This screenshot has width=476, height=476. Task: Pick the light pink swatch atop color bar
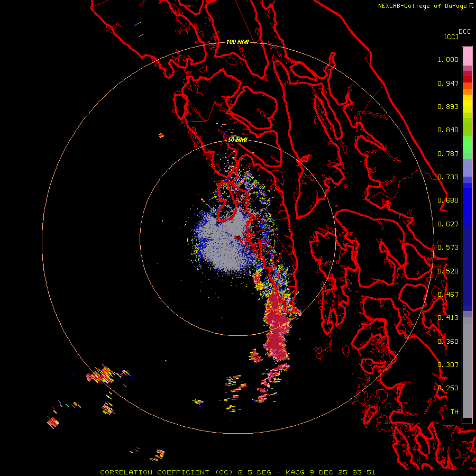coord(467,56)
